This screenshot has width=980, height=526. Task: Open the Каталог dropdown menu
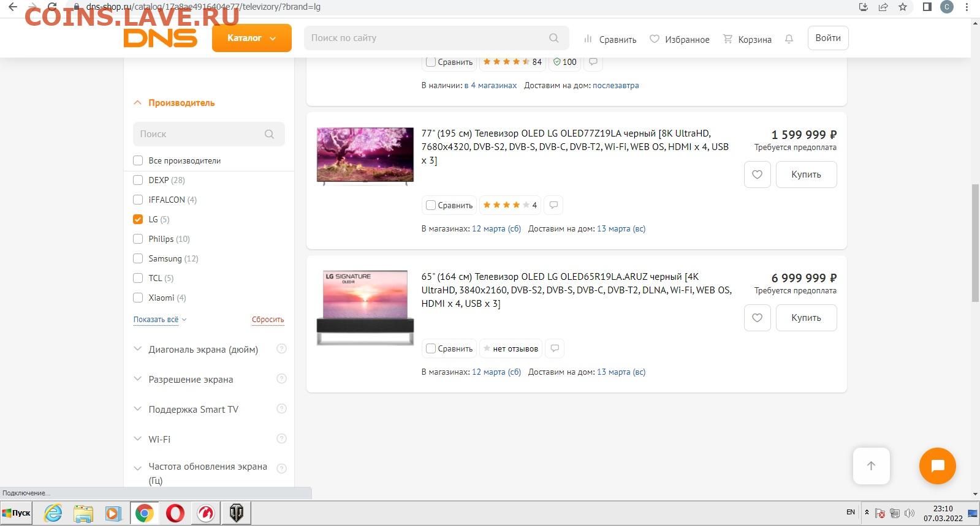point(251,38)
